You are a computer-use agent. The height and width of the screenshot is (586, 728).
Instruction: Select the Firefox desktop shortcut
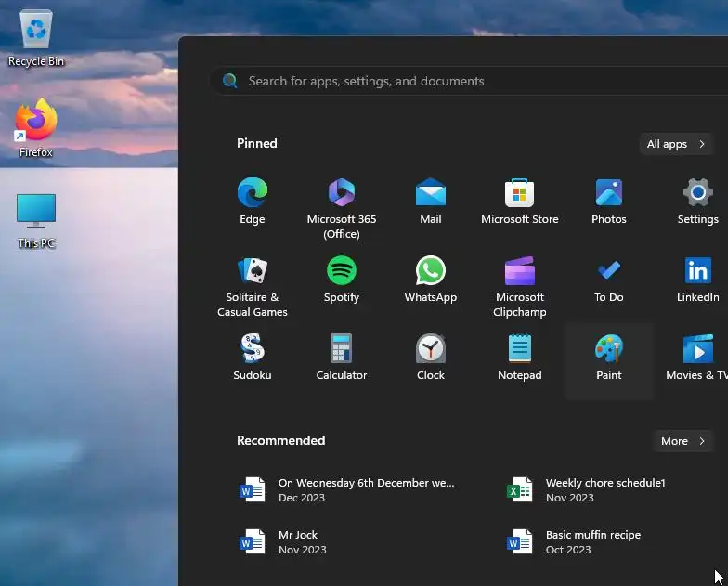35,128
